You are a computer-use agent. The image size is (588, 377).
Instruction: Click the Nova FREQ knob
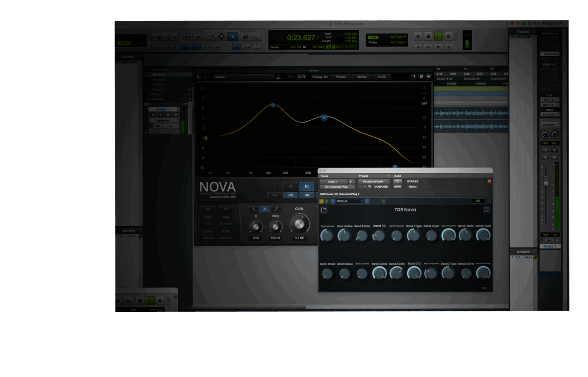coord(275,227)
